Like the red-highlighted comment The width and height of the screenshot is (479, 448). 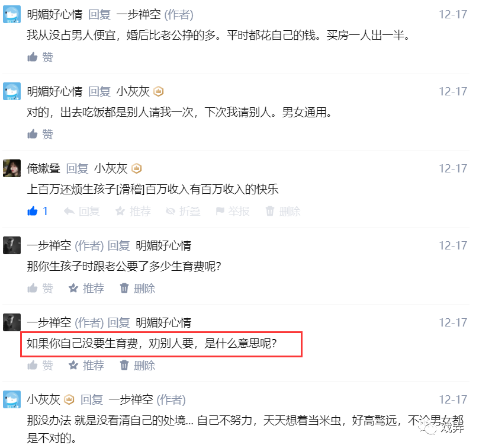pyautogui.click(x=40, y=366)
